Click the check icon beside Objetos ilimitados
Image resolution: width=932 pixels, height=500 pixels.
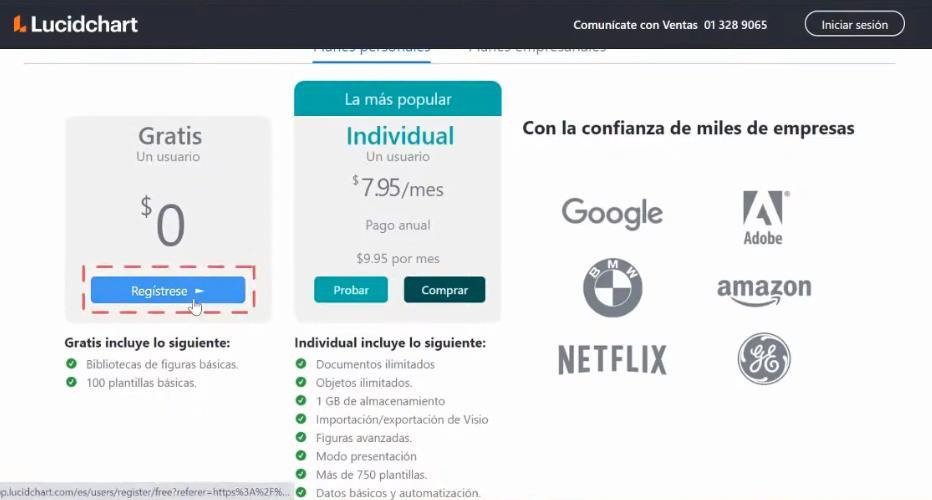coord(301,382)
